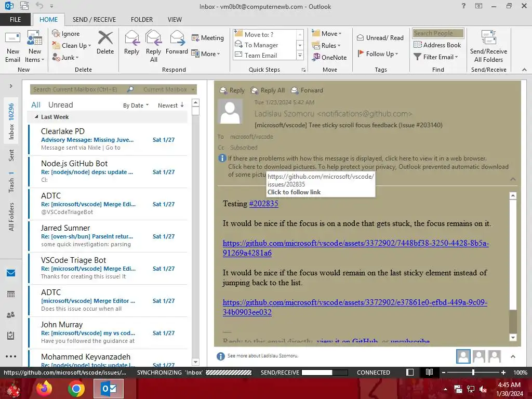Switch to Tasks view
The width and height of the screenshot is (532, 399).
click(x=11, y=336)
